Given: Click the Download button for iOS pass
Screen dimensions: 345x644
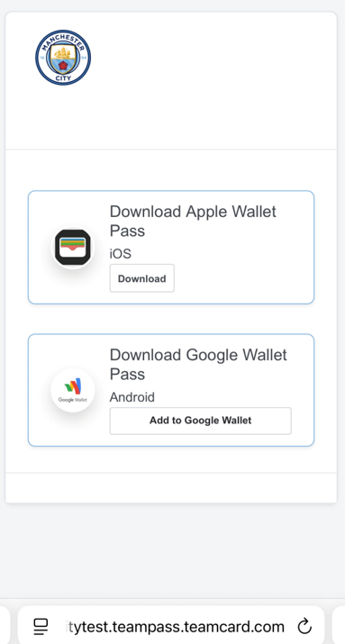Looking at the screenshot, I should [x=141, y=278].
